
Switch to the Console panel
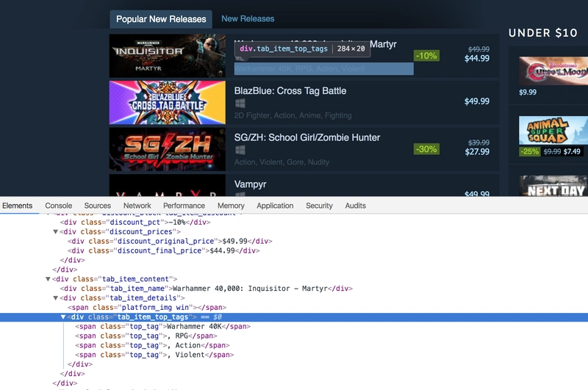(x=59, y=206)
